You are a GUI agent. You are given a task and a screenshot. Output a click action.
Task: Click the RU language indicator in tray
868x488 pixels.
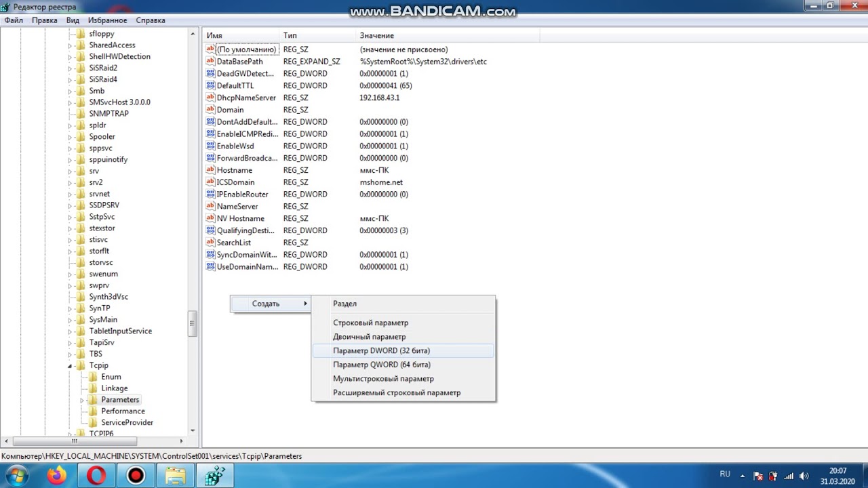pos(725,474)
